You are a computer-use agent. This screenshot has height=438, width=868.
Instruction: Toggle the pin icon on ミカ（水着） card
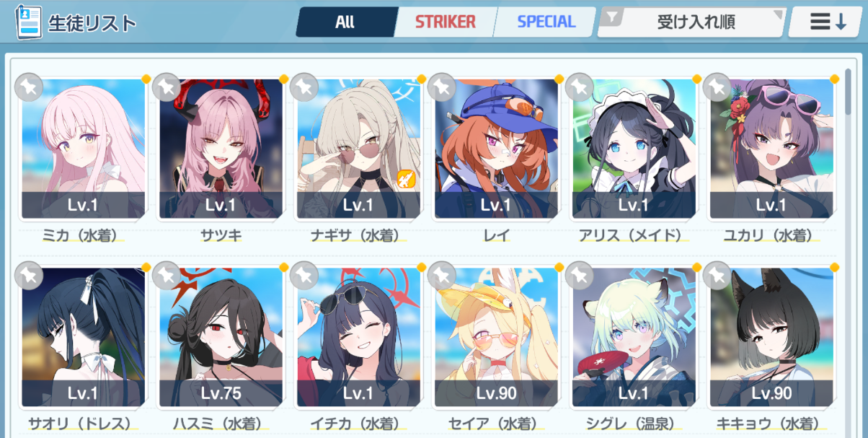(x=29, y=87)
